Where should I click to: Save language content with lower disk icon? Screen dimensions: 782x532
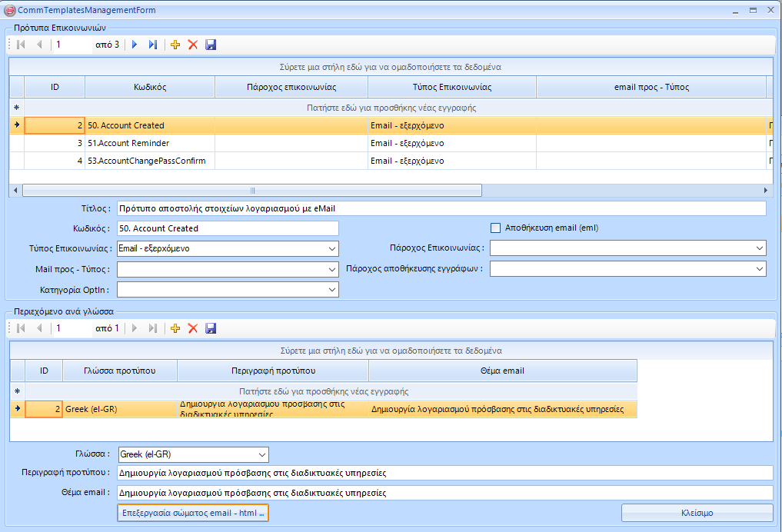[211, 328]
